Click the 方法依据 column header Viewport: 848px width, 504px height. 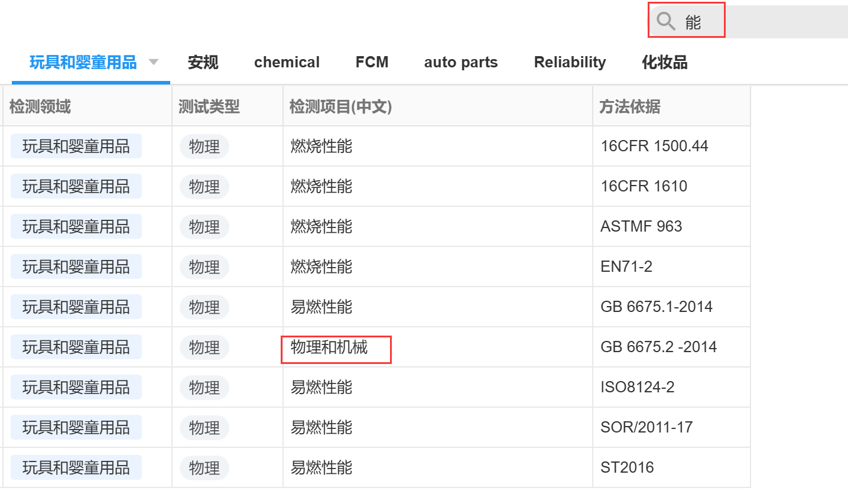(629, 106)
